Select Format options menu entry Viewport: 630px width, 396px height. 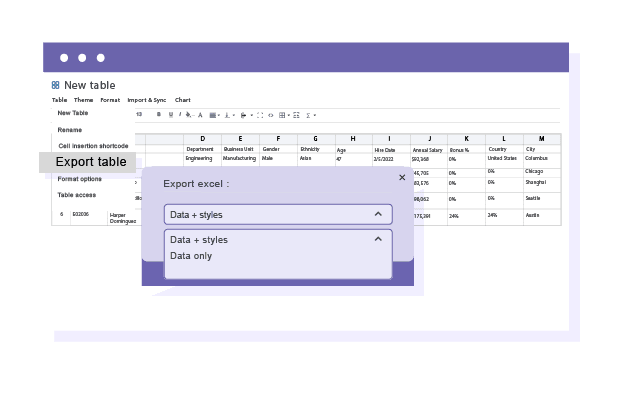[x=80, y=179]
